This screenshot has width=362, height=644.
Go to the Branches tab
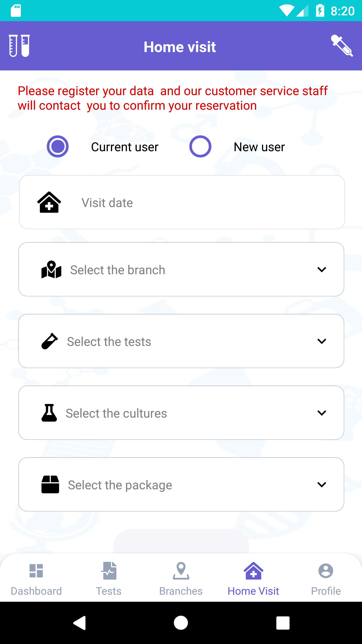pos(181,579)
